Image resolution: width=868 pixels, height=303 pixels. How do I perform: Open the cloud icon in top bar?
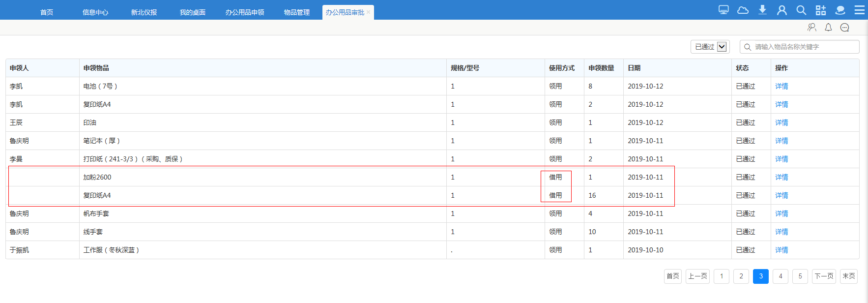click(x=743, y=10)
